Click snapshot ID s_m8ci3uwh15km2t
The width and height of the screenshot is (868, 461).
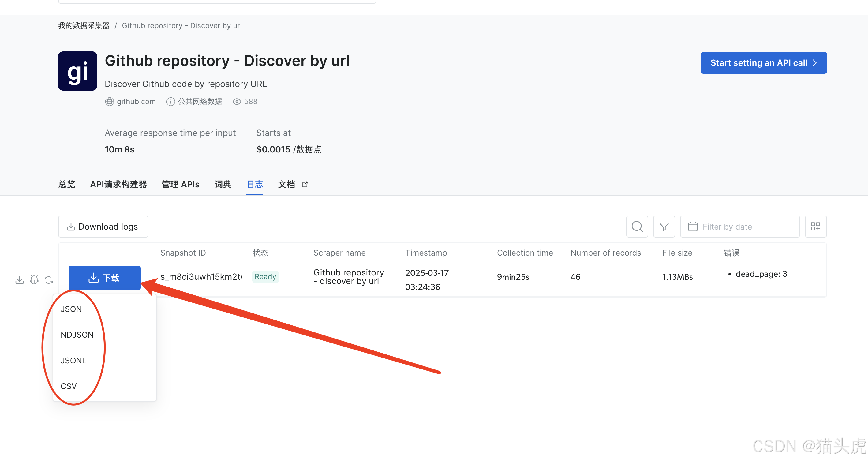click(201, 277)
